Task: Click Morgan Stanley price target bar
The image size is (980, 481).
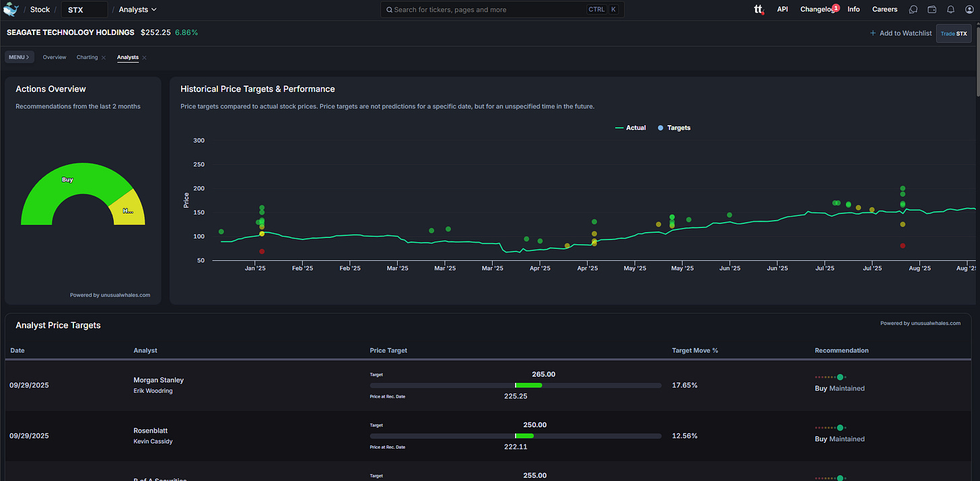Action: coord(515,385)
